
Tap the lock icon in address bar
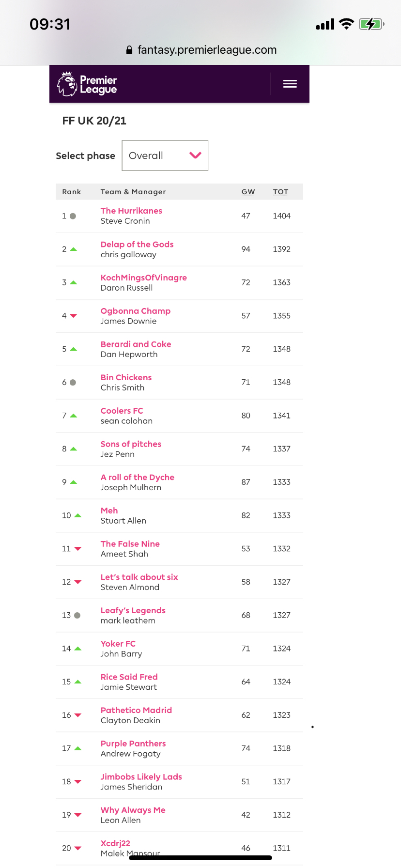coord(129,50)
